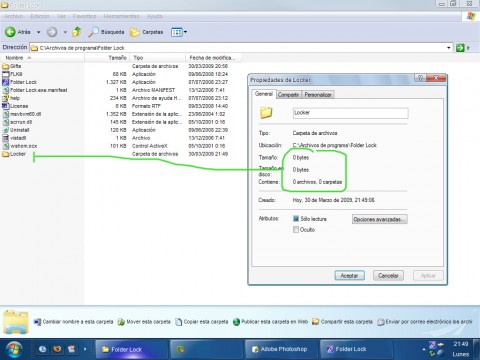Screen dimensions: 480x360
Task: Click Cambiar nombre a esta carpeta
Action: [74, 322]
